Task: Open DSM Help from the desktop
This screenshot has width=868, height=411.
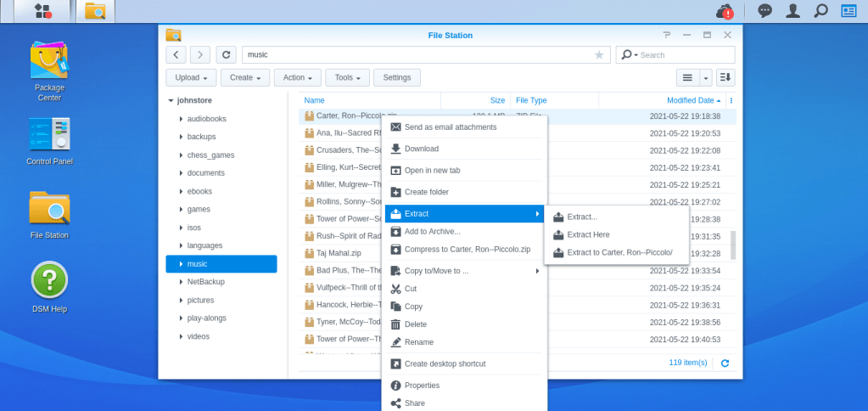Action: click(x=49, y=287)
